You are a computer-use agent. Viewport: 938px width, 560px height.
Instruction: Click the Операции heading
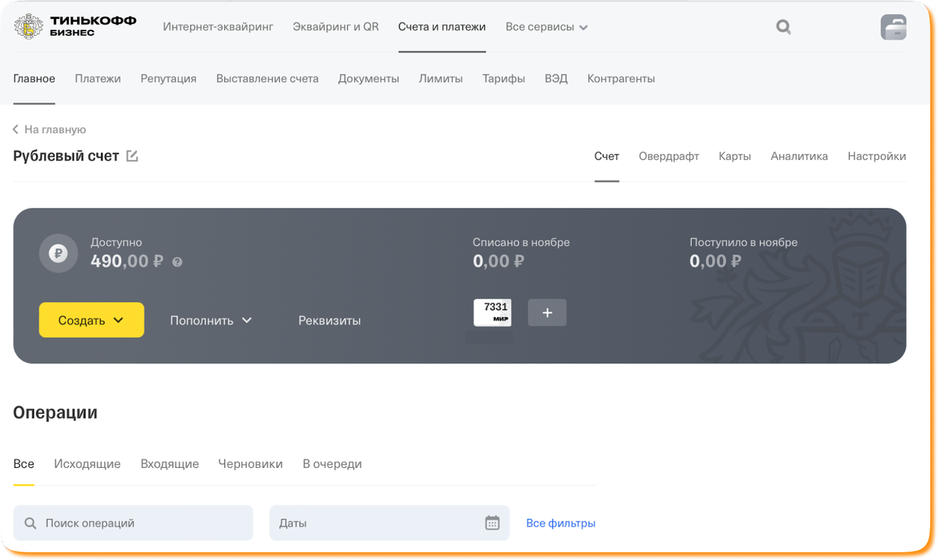pyautogui.click(x=55, y=412)
